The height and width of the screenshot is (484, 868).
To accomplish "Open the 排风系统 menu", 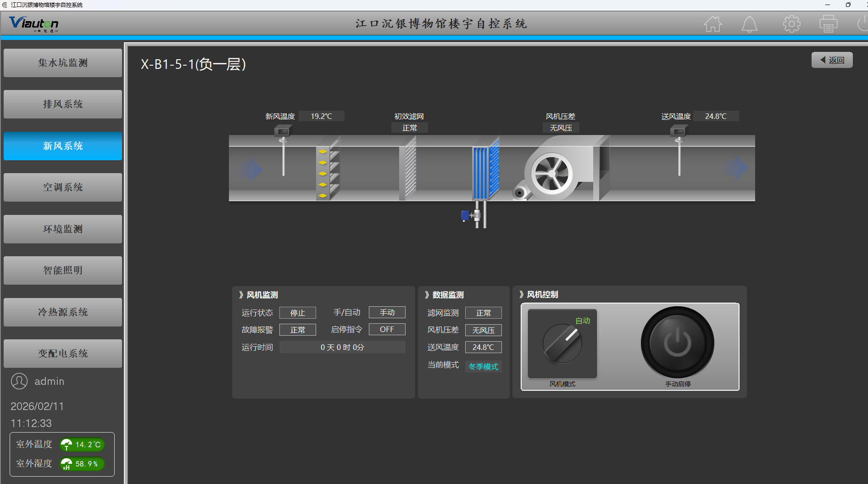I will point(63,104).
